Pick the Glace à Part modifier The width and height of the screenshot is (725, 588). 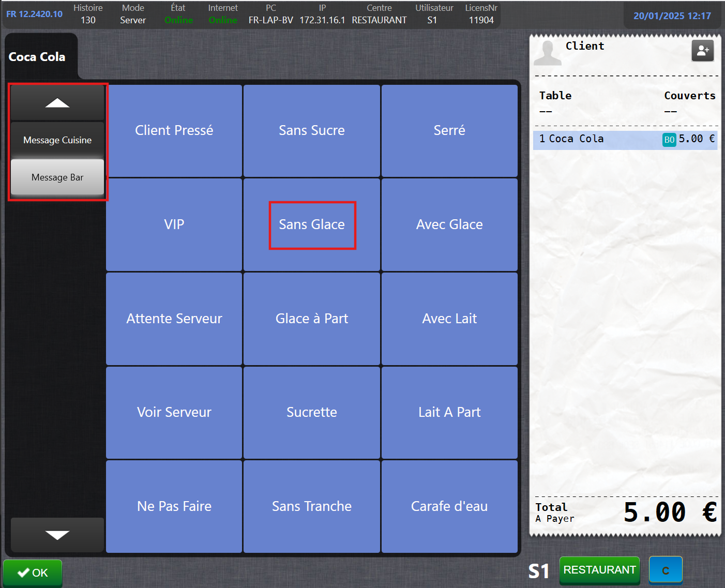coord(312,319)
